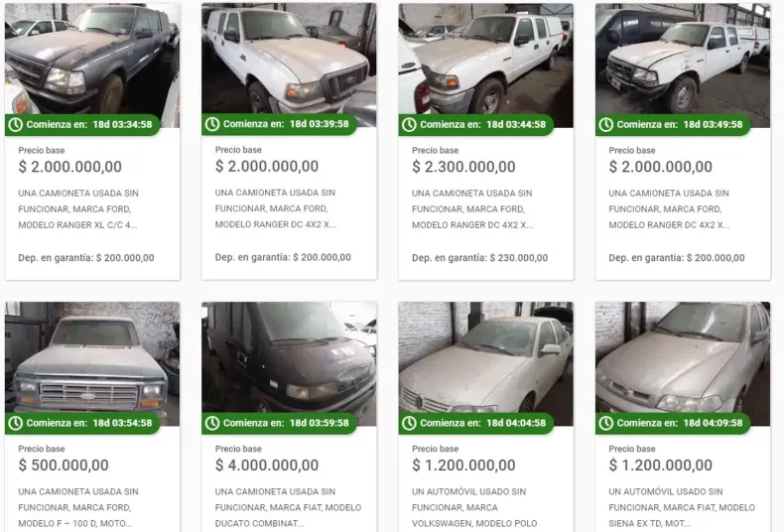
Task: Open the Ford Ranger XL C/C description link
Action: pyautogui.click(x=78, y=209)
